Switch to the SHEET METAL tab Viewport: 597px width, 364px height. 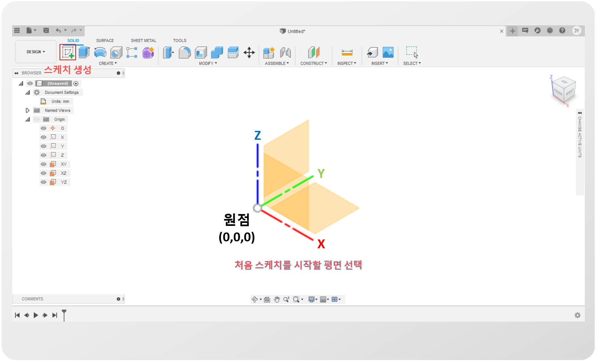click(x=144, y=40)
